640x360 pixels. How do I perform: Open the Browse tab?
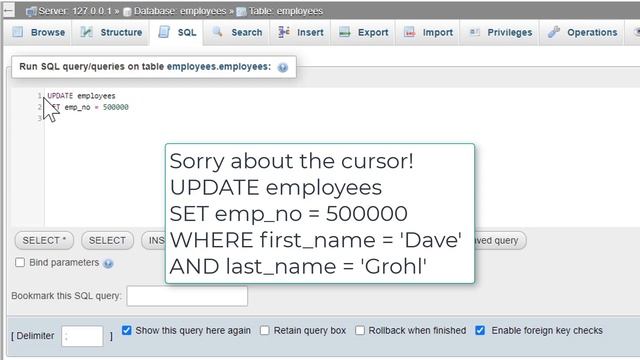pos(39,32)
